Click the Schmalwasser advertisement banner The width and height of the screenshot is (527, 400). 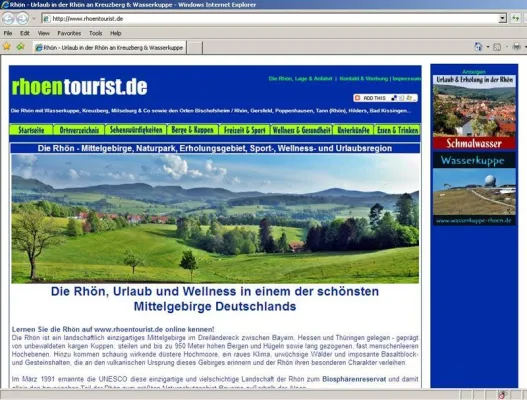[474, 112]
